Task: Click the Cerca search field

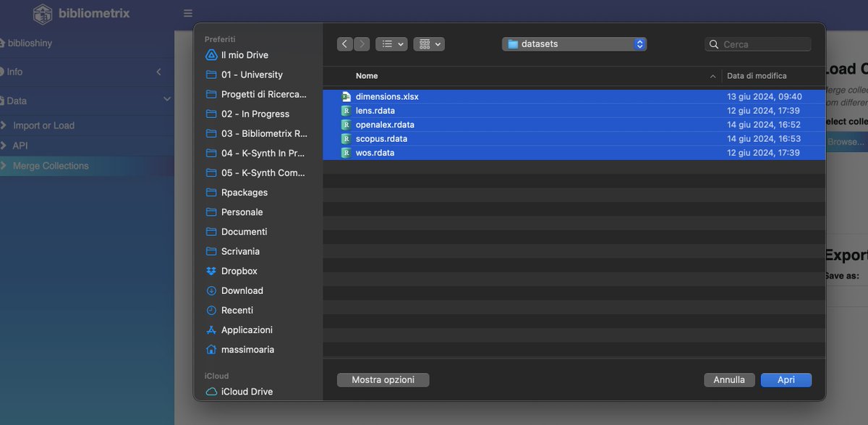Action: [758, 44]
